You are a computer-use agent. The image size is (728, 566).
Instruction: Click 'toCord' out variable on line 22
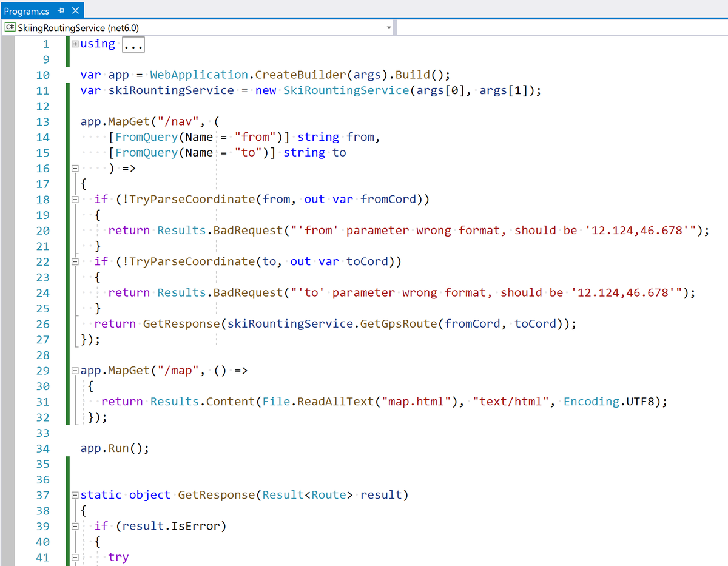tap(368, 261)
